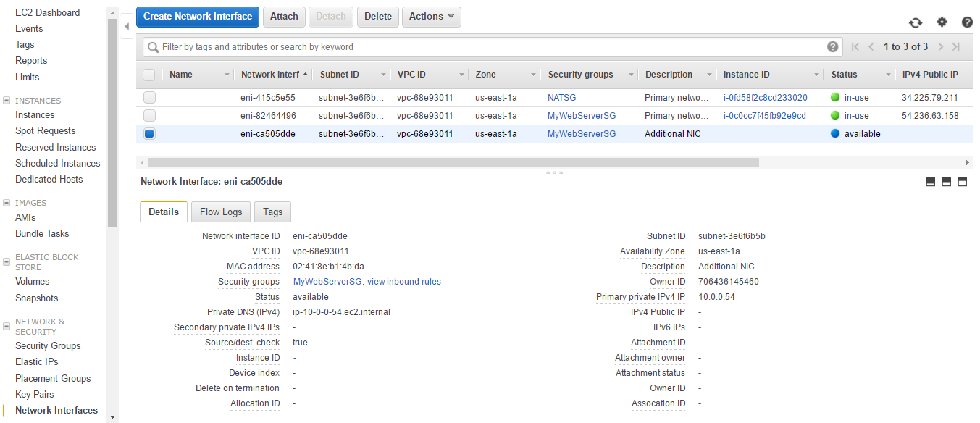Viewport: 980px width, 423px height.
Task: Click the search filter help icon
Action: (x=833, y=47)
